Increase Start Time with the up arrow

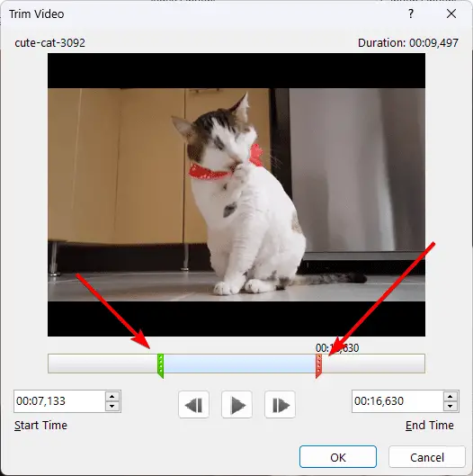click(x=112, y=397)
